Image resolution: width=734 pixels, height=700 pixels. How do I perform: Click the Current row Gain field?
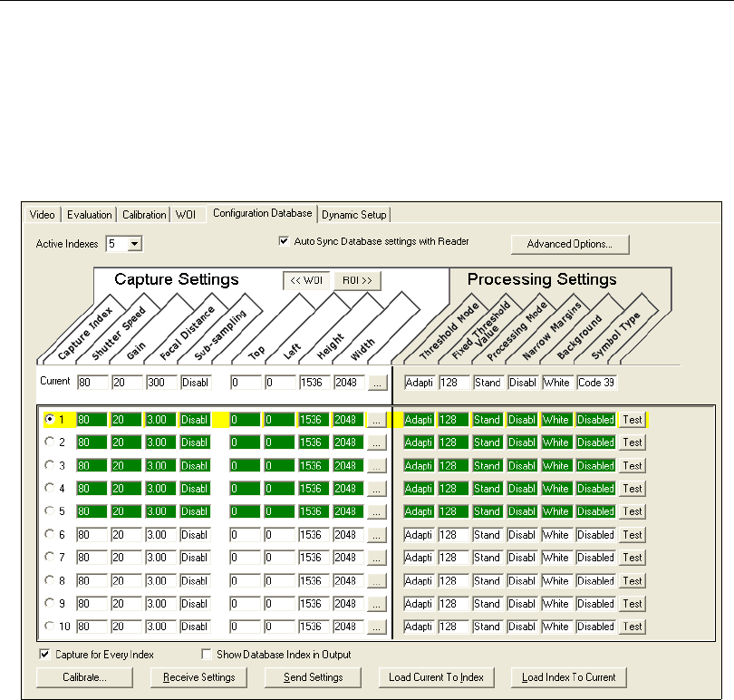pos(128,383)
